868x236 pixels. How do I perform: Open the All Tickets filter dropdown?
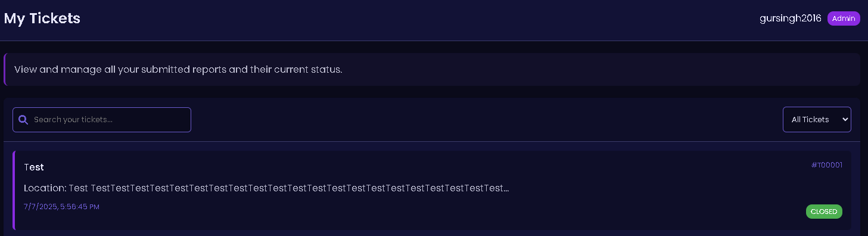click(x=817, y=120)
